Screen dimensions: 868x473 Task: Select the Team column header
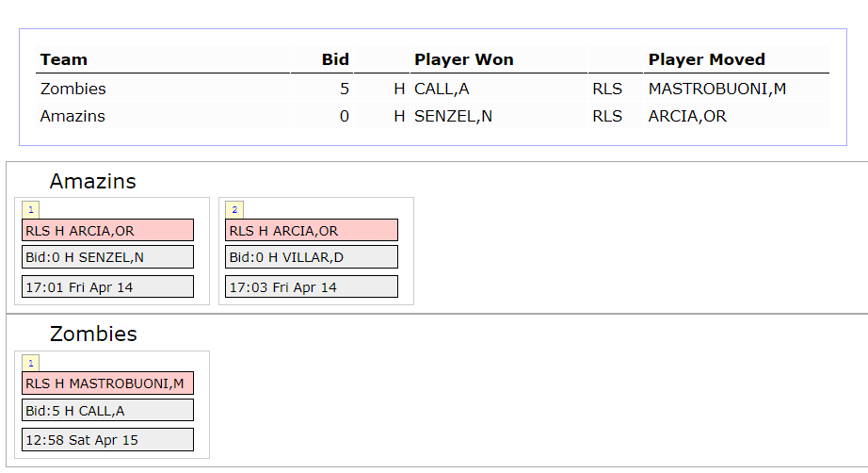coord(64,59)
